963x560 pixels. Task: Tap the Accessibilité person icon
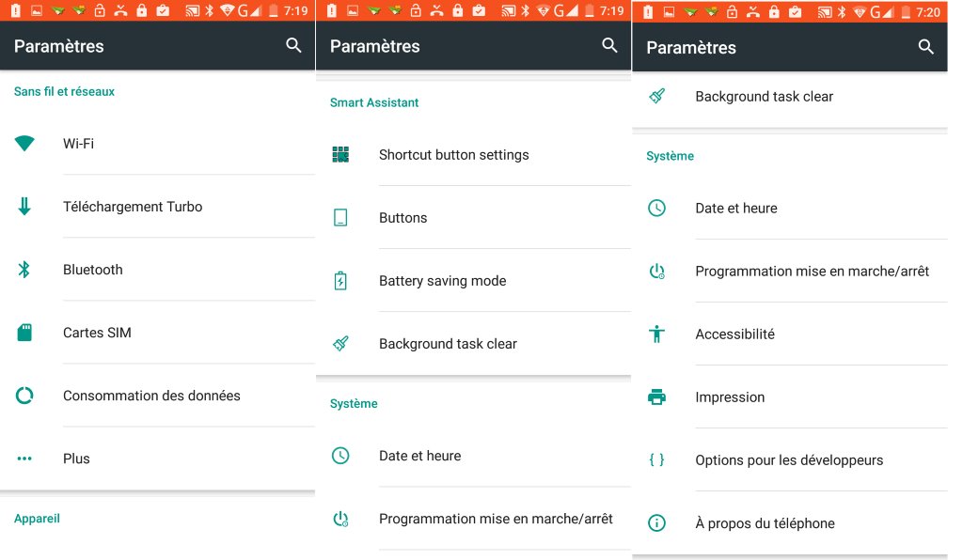(x=656, y=334)
